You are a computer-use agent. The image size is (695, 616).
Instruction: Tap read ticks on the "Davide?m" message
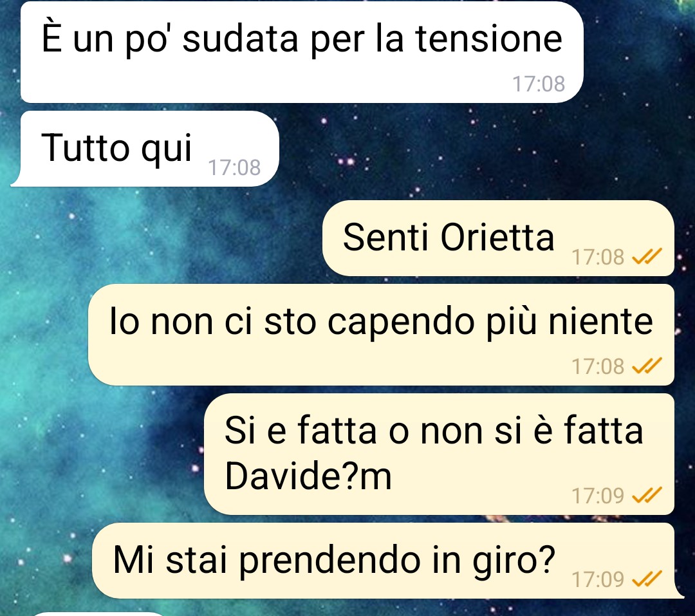[x=647, y=495]
